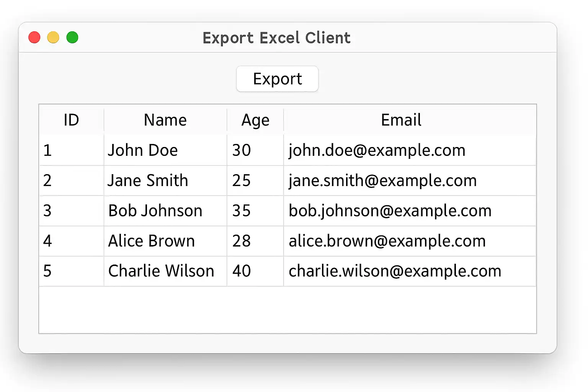Screen dimensions: 588x392
Task: Sort the table by Age header
Action: click(x=255, y=120)
